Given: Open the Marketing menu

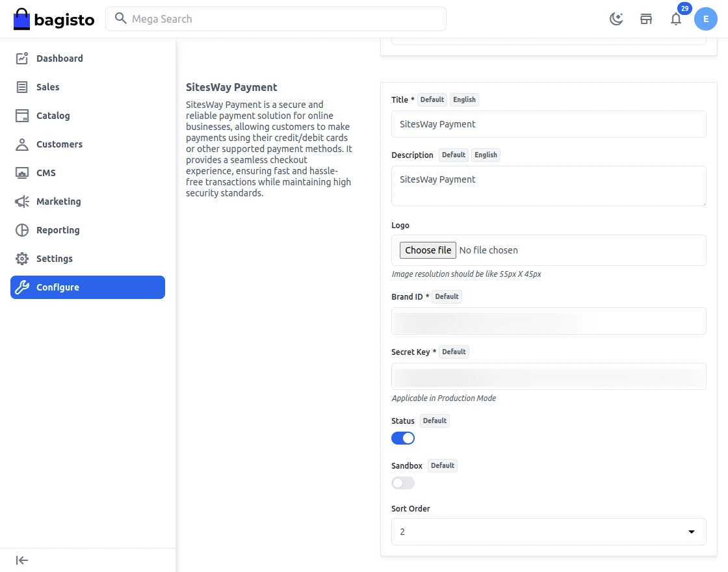Looking at the screenshot, I should click(x=58, y=201).
